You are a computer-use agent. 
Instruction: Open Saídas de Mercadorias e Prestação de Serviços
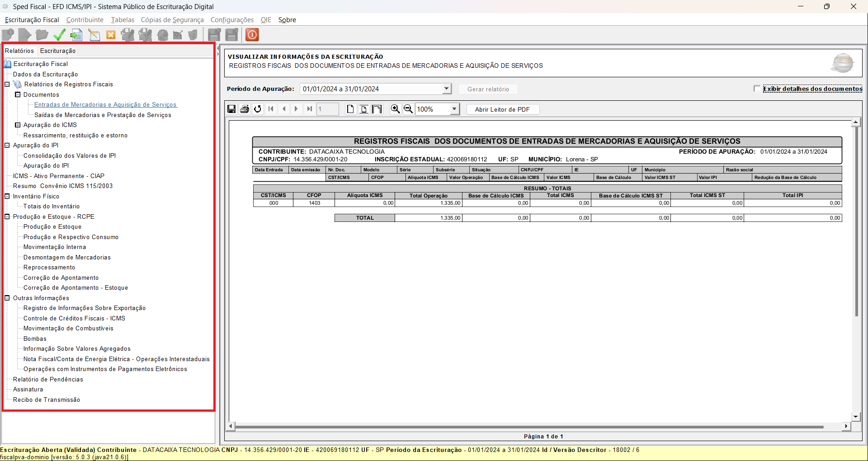pos(103,115)
